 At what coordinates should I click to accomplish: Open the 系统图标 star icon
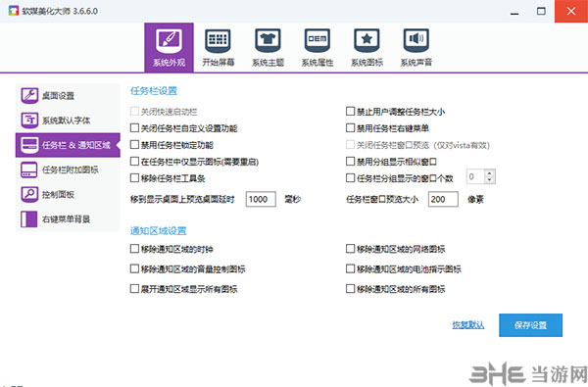(367, 41)
